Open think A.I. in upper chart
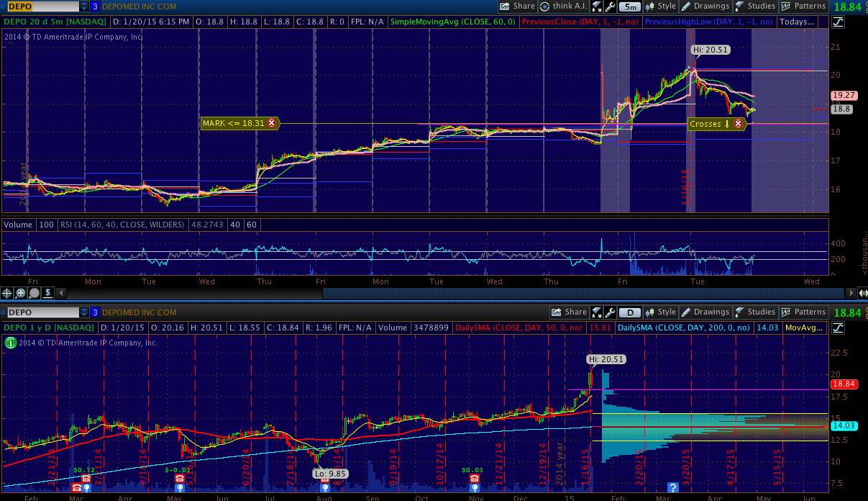This screenshot has width=868, height=501. (x=563, y=6)
